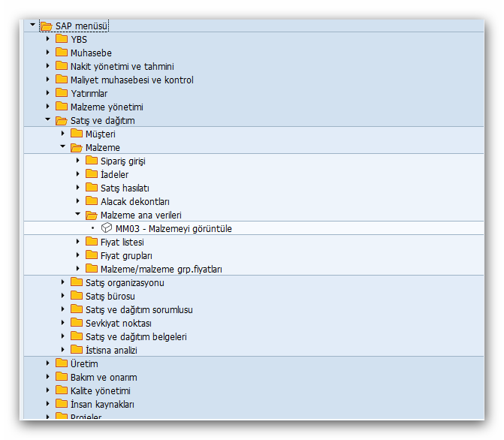The image size is (504, 440).
Task: Click the Satış bürosu folder icon
Action: (77, 295)
